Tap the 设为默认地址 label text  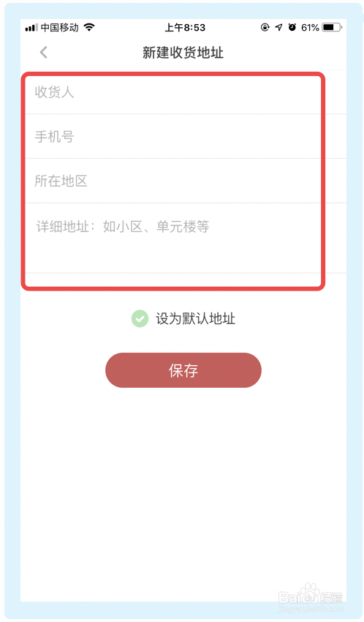[196, 318]
